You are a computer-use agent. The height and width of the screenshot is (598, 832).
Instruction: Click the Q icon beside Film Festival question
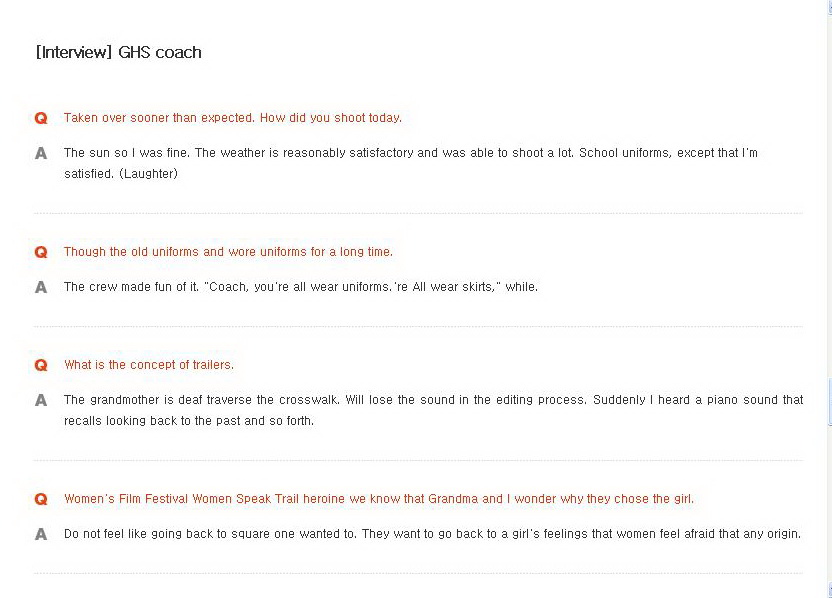41,499
